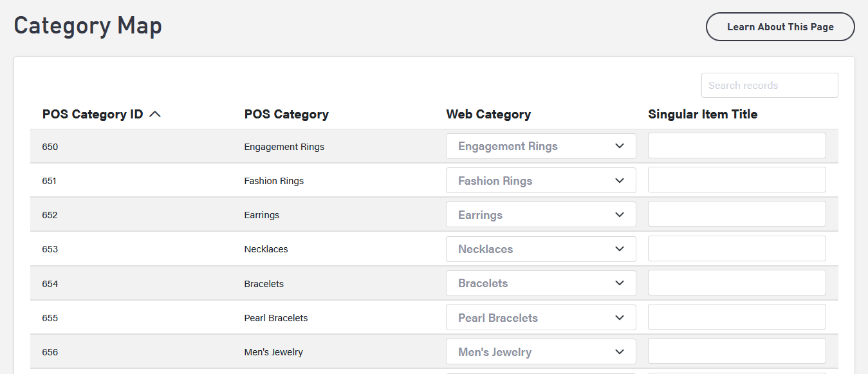Click the Singular Item Title column header

tap(703, 115)
